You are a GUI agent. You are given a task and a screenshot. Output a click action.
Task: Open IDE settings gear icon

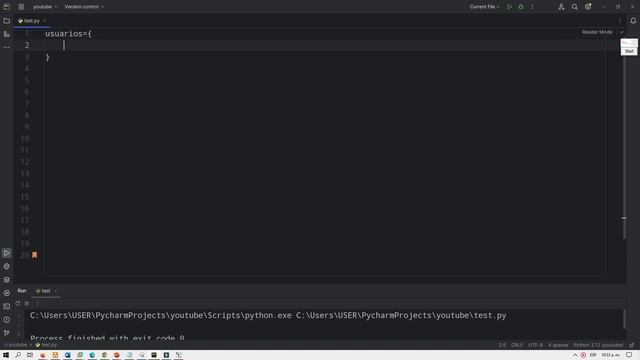pyautogui.click(x=588, y=7)
